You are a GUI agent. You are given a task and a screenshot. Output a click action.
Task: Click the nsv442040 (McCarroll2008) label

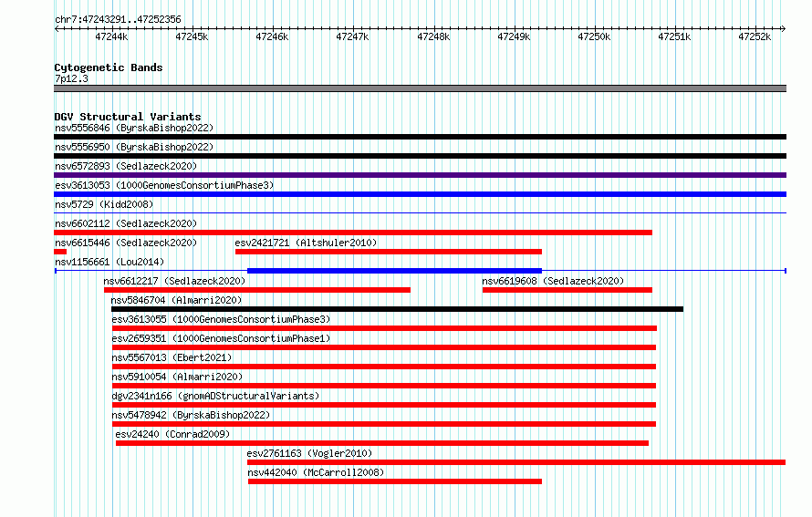(x=316, y=472)
